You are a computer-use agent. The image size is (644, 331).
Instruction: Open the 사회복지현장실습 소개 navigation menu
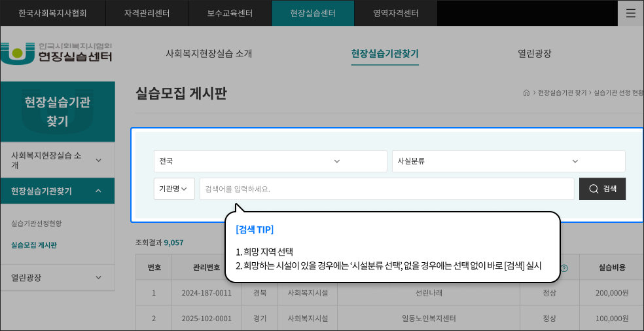point(209,54)
